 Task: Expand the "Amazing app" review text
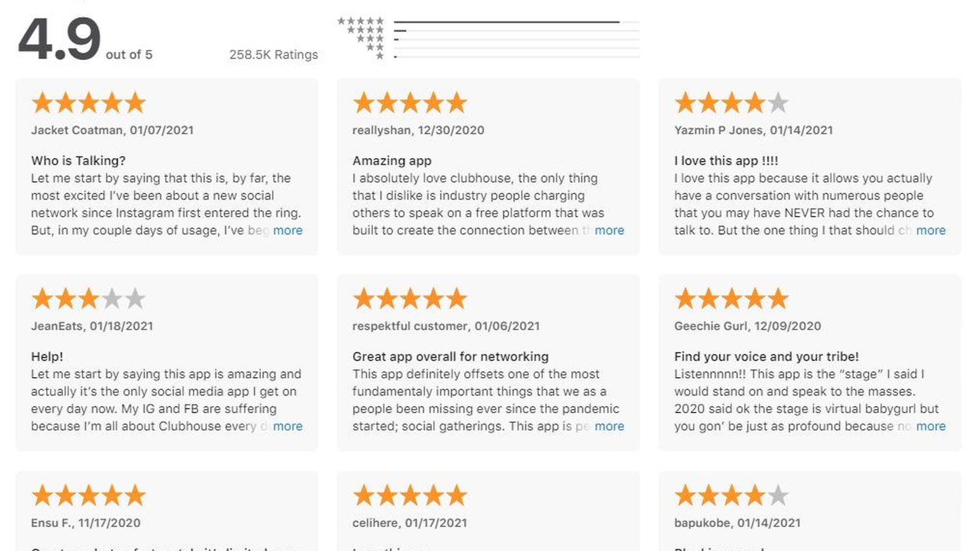(x=609, y=230)
